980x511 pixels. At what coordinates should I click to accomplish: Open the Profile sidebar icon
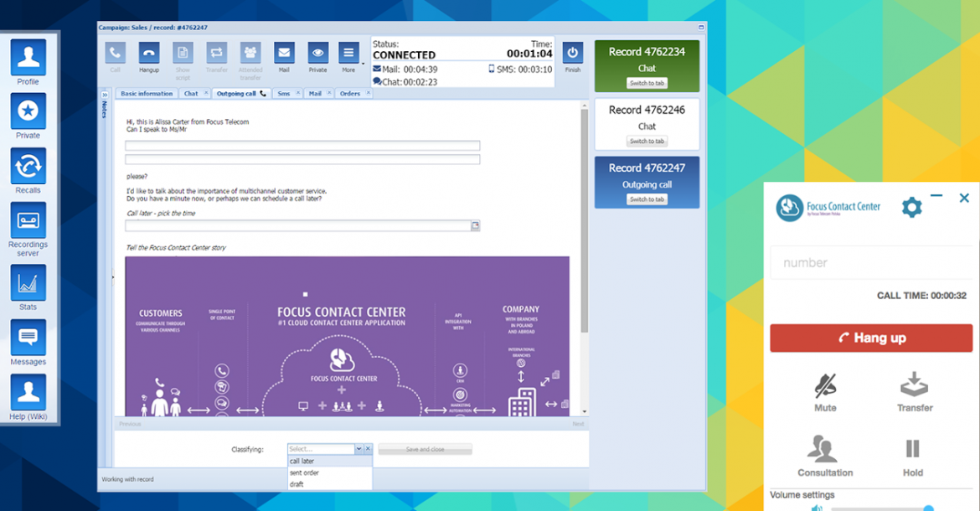point(28,57)
